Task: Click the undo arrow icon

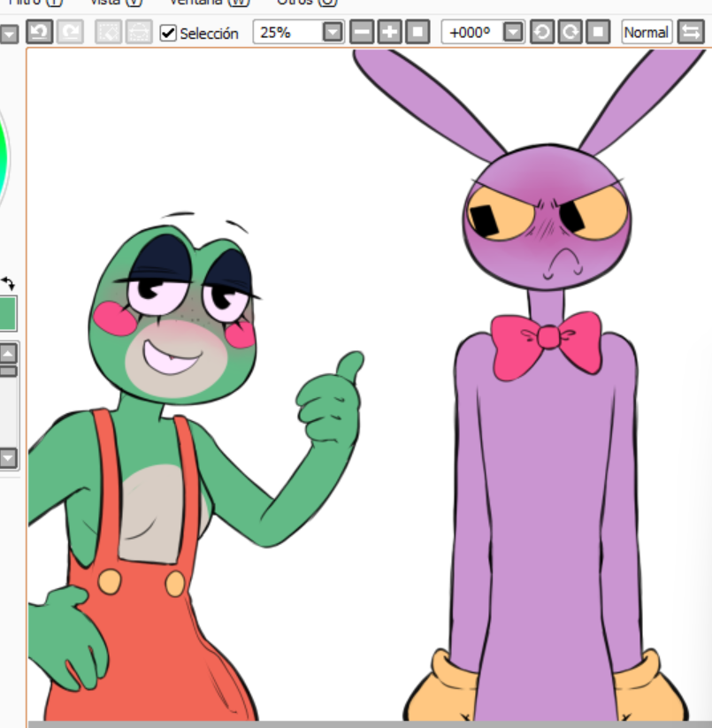Action: pos(39,32)
